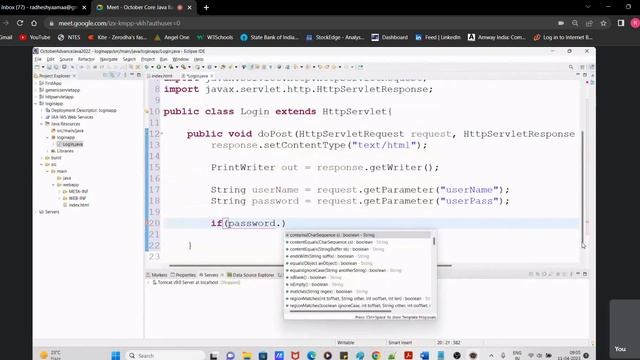This screenshot has height=360, width=640.
Task: Open a new browser tab
Action: (x=206, y=7)
